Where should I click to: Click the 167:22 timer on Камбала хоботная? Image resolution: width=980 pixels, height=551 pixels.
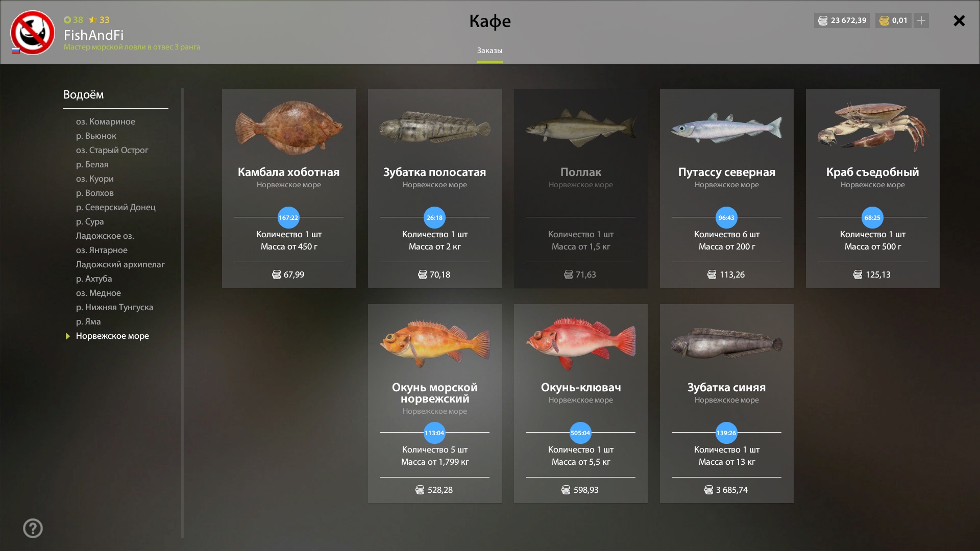tap(288, 218)
